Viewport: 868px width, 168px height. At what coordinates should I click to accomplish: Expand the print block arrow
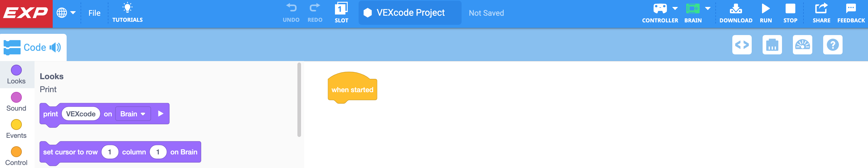[161, 114]
